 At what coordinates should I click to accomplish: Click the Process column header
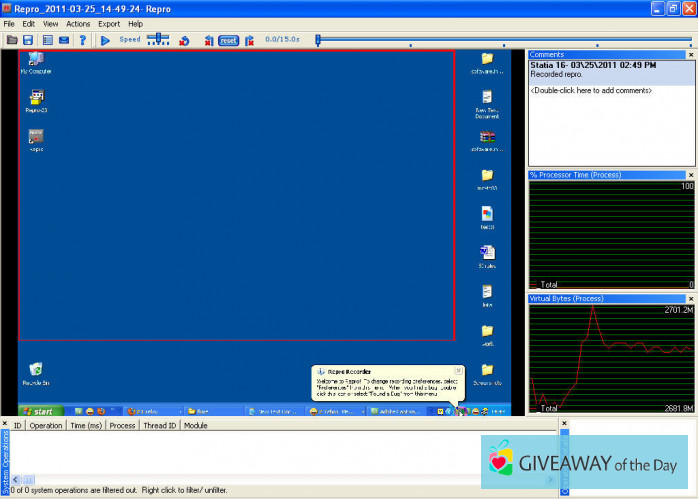(x=122, y=425)
